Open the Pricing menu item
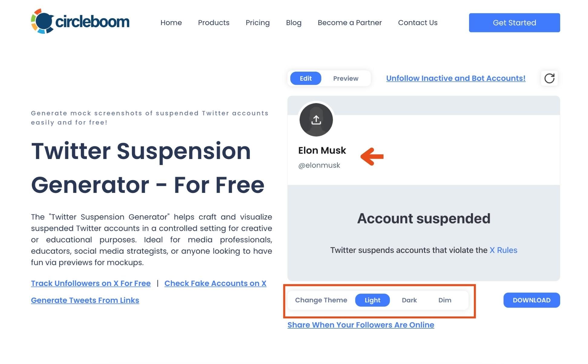Image resolution: width=588 pixels, height=364 pixels. tap(258, 23)
